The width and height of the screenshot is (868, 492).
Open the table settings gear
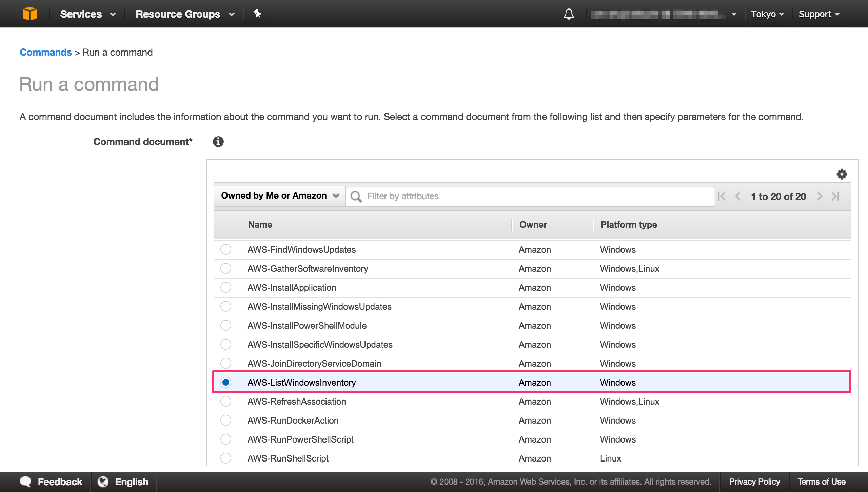842,174
